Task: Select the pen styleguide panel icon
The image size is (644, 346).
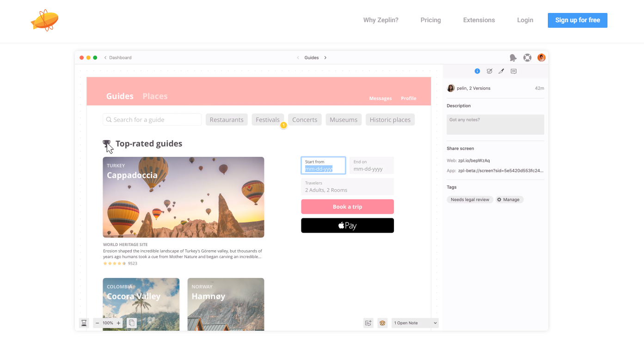Action: (501, 71)
